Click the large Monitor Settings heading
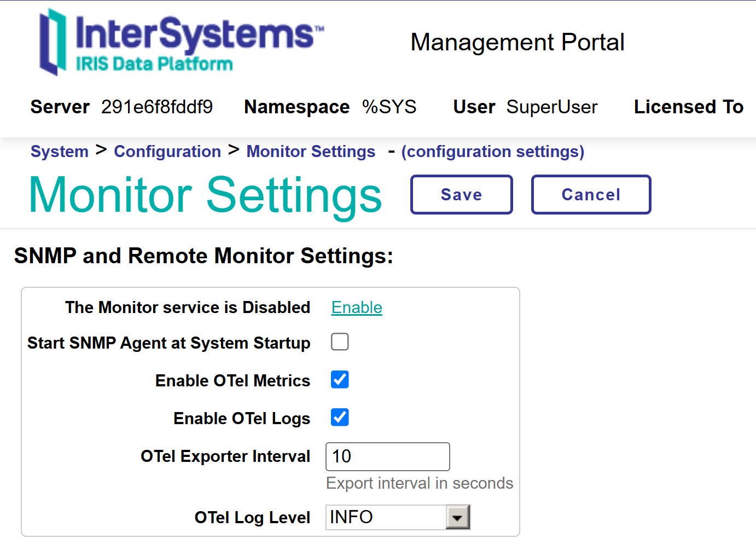Viewport: 756px width, 550px height. 205,195
